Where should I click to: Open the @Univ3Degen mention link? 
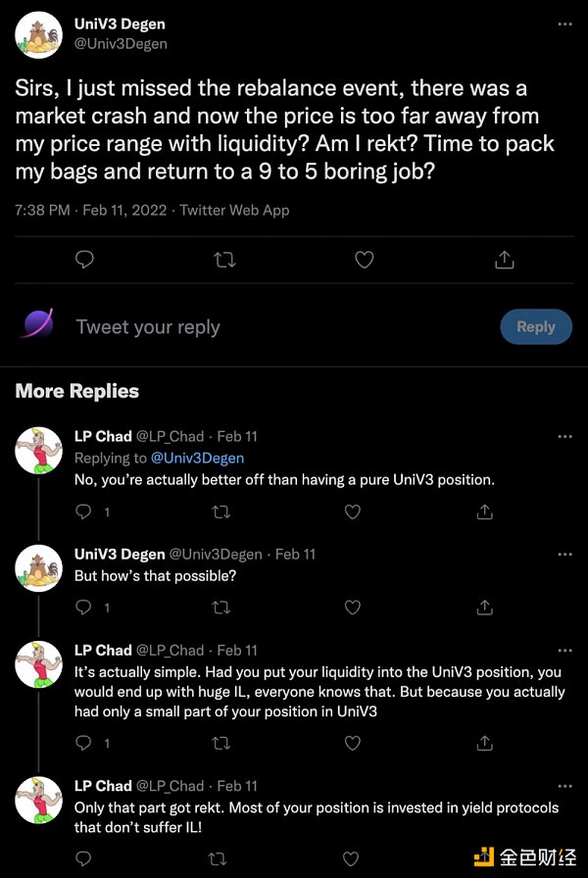196,458
